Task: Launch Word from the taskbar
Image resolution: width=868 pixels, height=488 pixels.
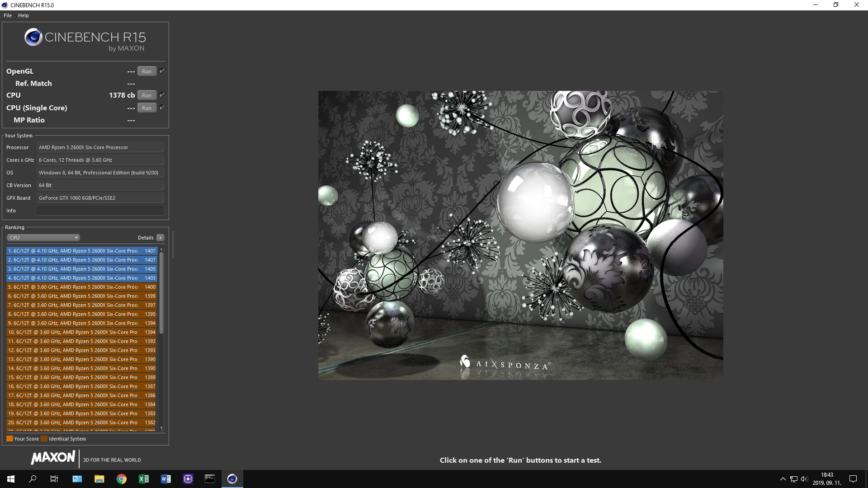Action: 165,479
